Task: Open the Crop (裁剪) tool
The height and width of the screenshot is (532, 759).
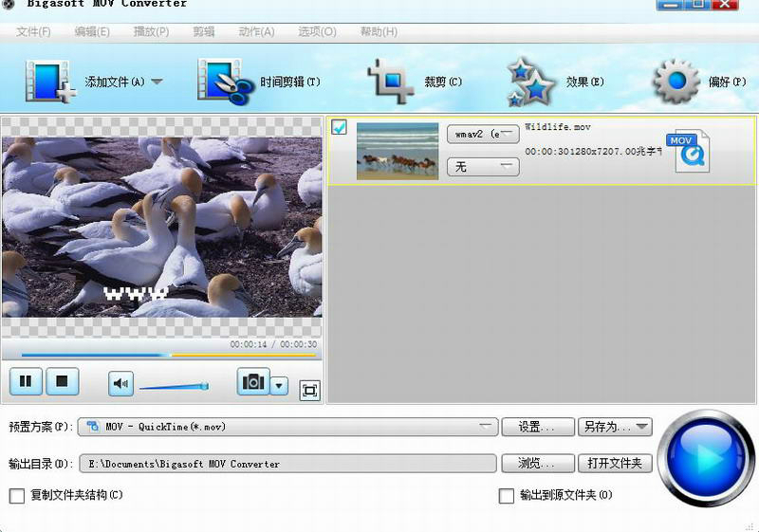Action: click(415, 82)
